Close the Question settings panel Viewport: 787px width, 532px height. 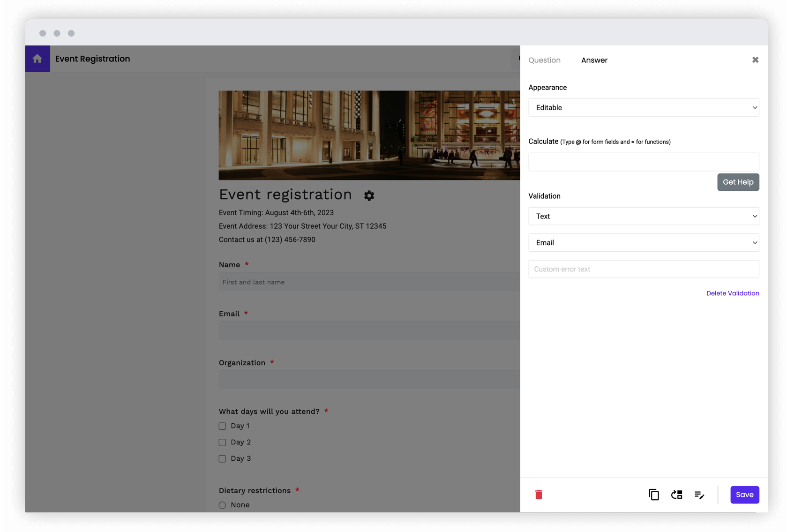[x=755, y=60]
